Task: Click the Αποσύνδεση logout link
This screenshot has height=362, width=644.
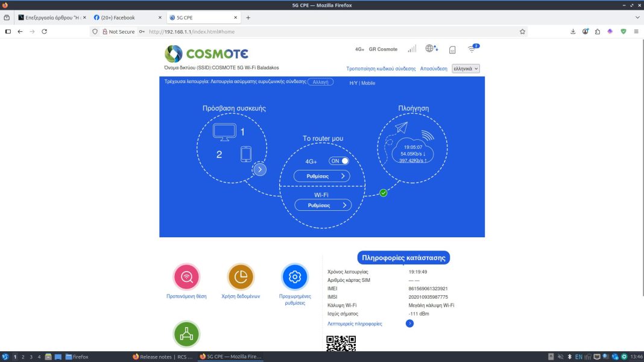Action: (x=434, y=69)
